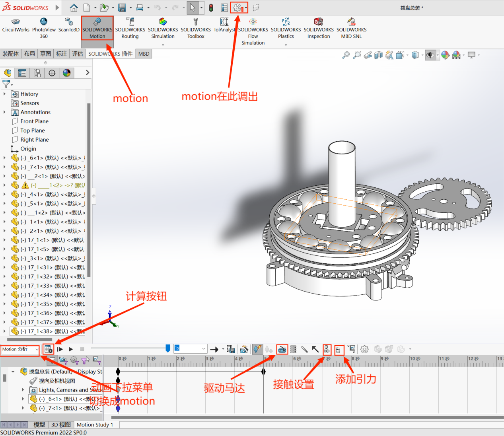Click the Section View icon
Viewport: 504px width, 436px height.
(x=378, y=55)
